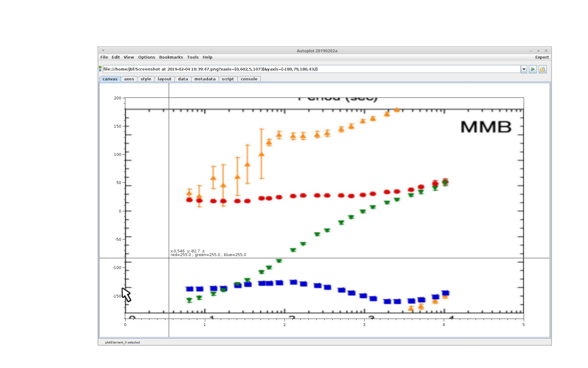Click the plotElement_0 selected status text

point(122,343)
